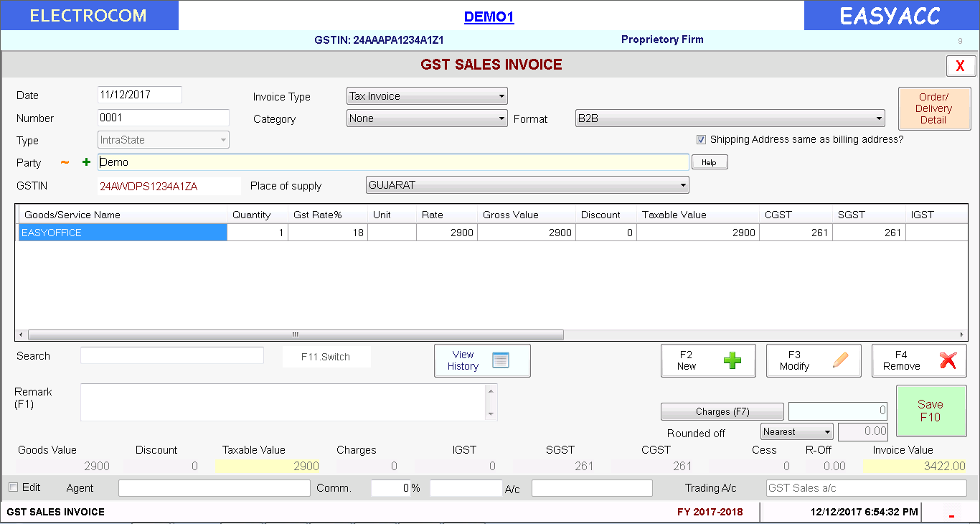Click the Search input field
The image size is (980, 524).
click(x=172, y=356)
